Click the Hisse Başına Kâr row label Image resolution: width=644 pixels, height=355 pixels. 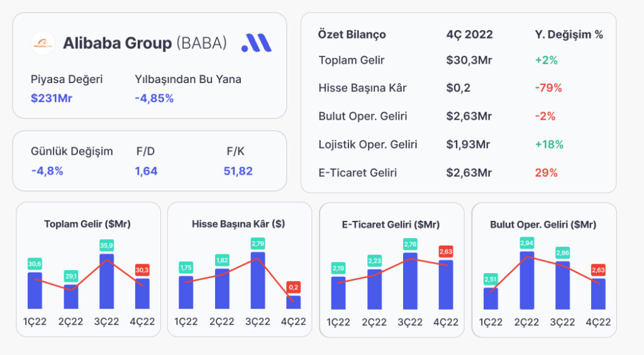click(x=363, y=88)
